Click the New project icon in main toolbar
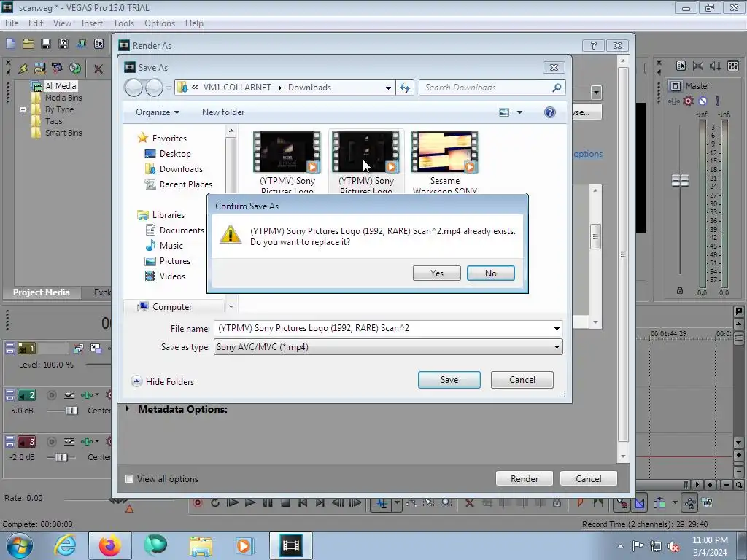This screenshot has width=747, height=560. click(10, 44)
